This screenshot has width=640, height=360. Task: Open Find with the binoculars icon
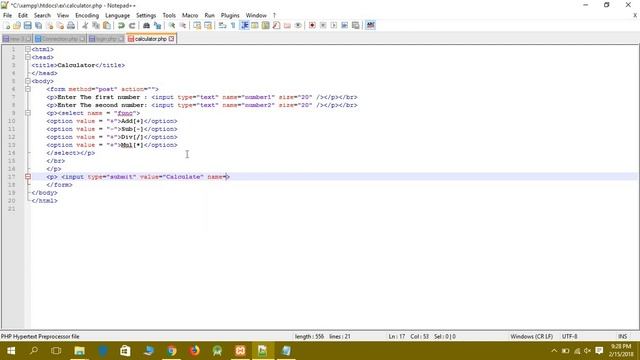pyautogui.click(x=146, y=25)
